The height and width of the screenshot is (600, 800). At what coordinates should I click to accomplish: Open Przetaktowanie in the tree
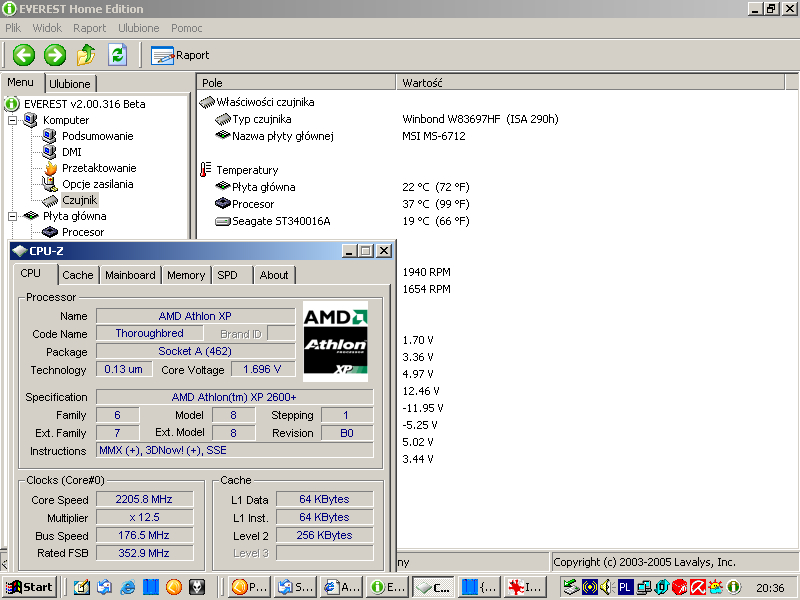[99, 168]
